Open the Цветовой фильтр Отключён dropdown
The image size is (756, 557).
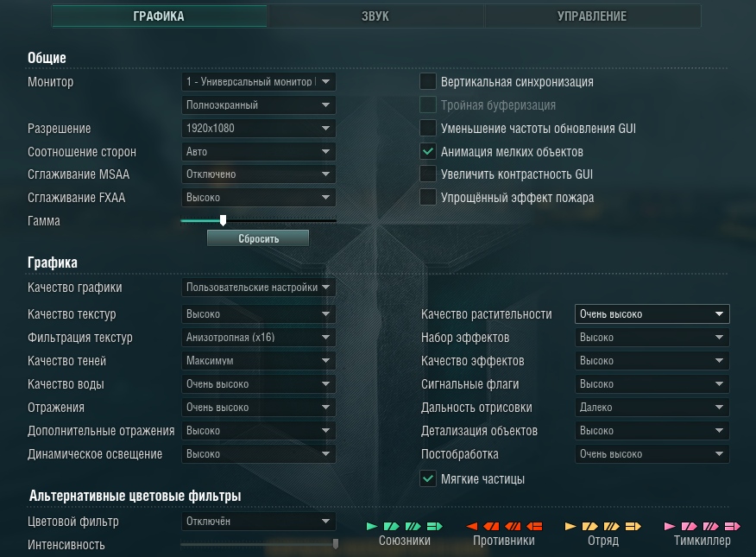pyautogui.click(x=258, y=522)
